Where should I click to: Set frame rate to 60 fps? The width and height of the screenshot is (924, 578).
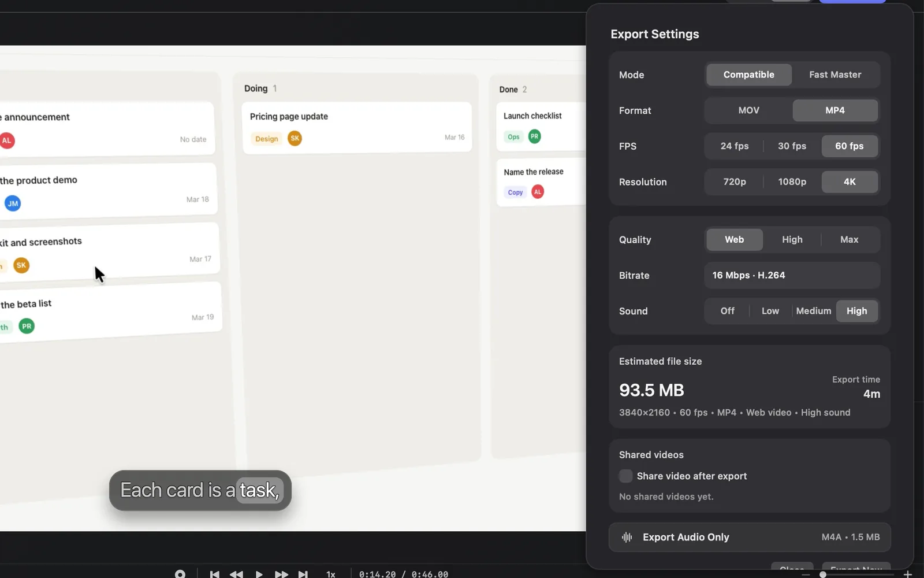click(x=850, y=146)
